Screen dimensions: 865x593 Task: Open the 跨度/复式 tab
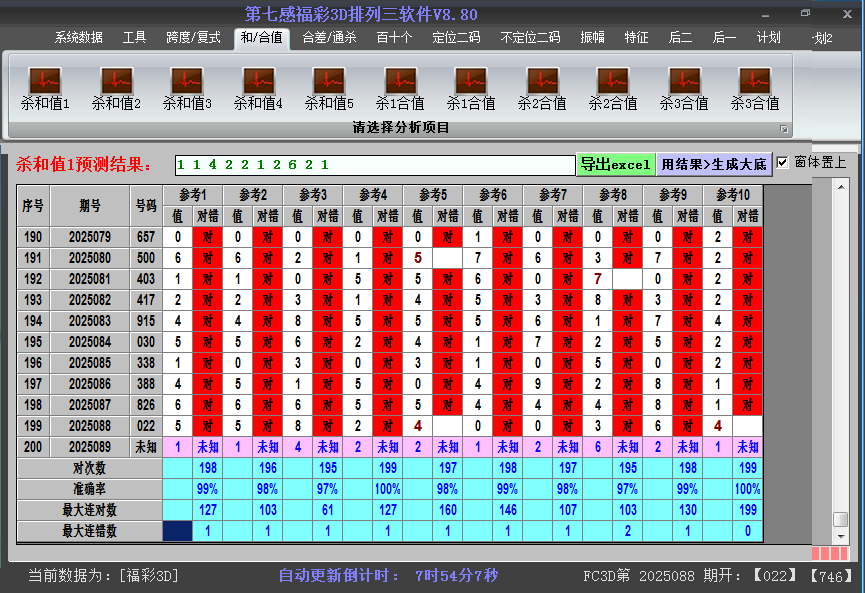[x=193, y=38]
